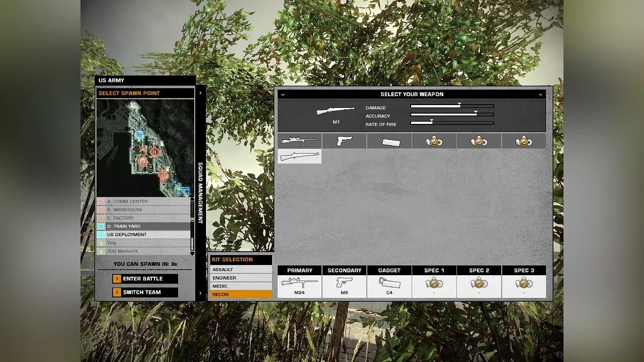
Task: Pick US DEPLOYMENT spawn point
Action: [x=143, y=235]
